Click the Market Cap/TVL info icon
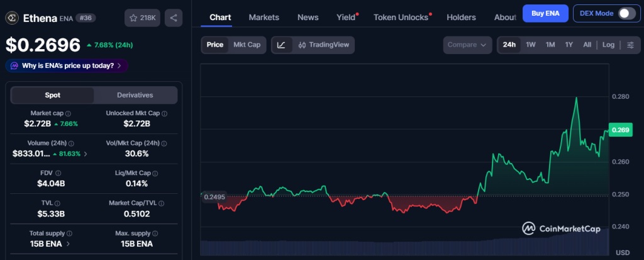 pyautogui.click(x=162, y=203)
